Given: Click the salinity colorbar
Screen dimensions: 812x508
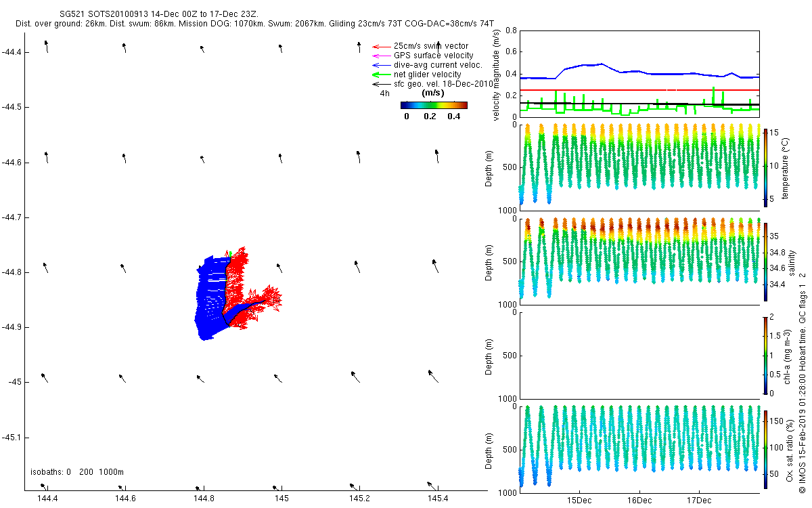Looking at the screenshot, I should pyautogui.click(x=765, y=261).
